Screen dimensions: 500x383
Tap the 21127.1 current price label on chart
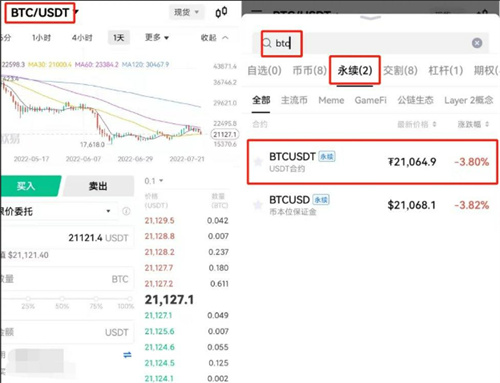[x=225, y=134]
